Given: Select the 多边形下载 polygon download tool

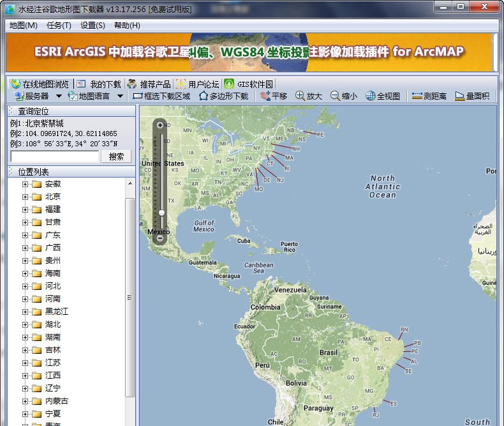Looking at the screenshot, I should (x=224, y=96).
